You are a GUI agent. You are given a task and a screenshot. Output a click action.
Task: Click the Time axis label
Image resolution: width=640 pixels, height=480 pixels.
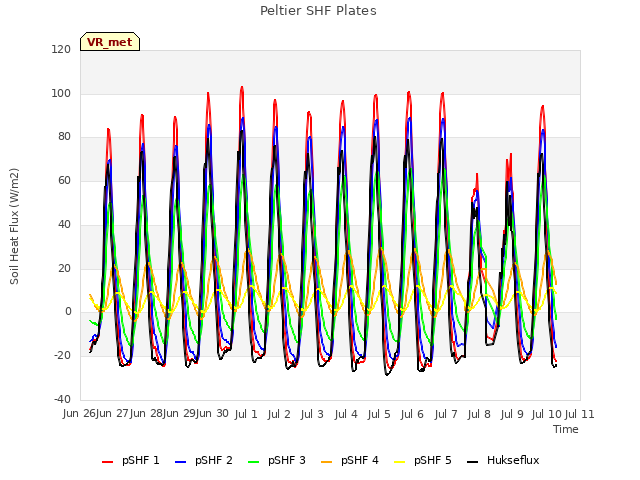point(566,429)
